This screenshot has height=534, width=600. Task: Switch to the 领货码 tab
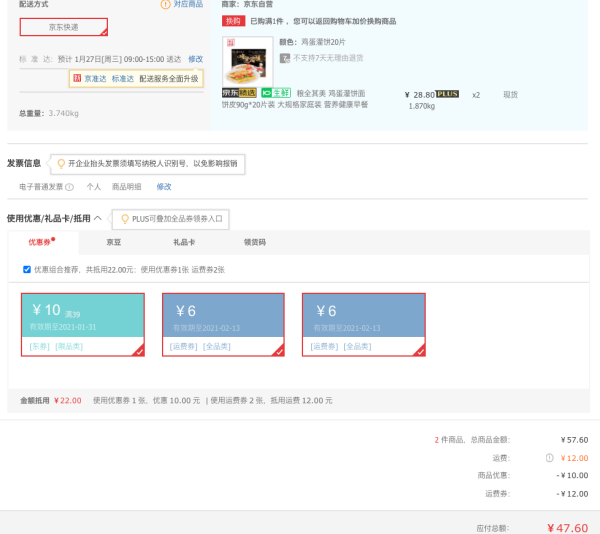point(255,242)
